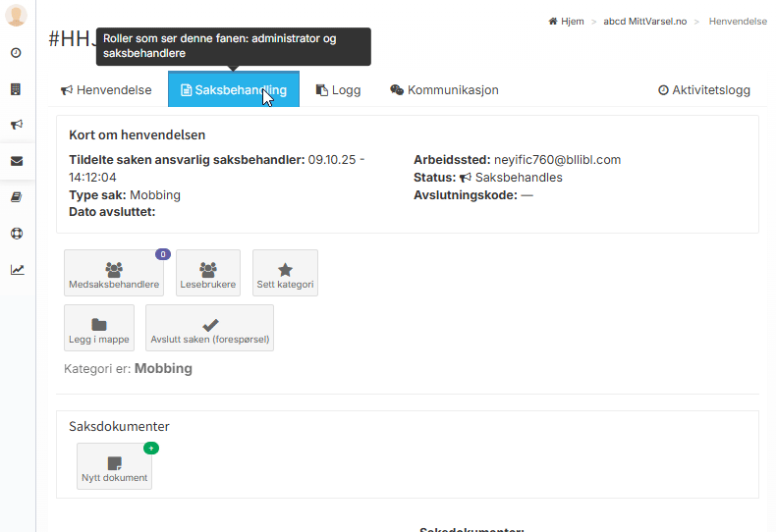
Task: Click Sett kategori star button
Action: click(x=285, y=273)
